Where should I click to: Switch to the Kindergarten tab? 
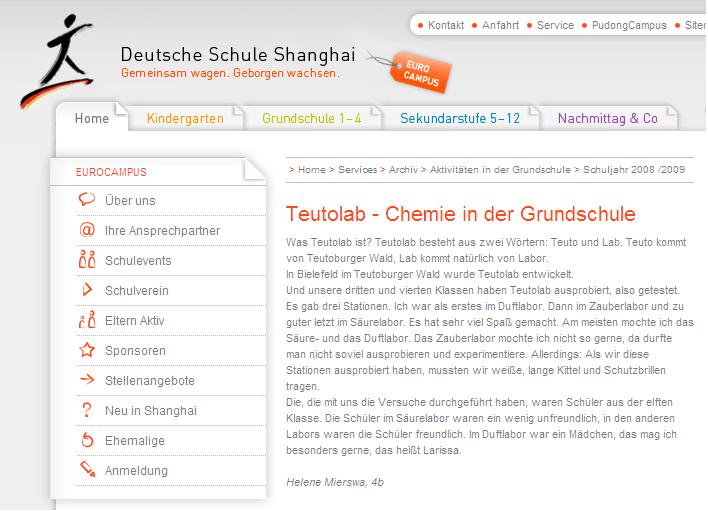(185, 118)
